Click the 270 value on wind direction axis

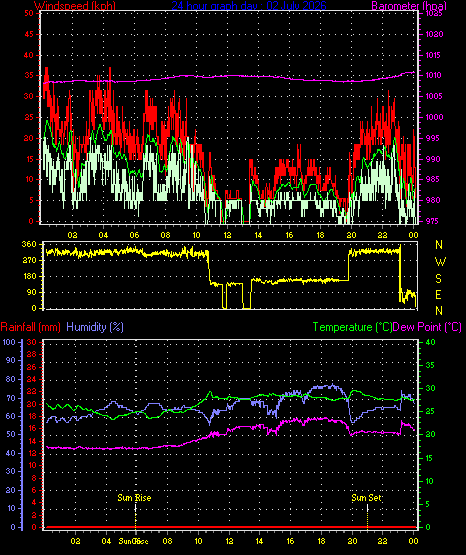tap(29, 260)
